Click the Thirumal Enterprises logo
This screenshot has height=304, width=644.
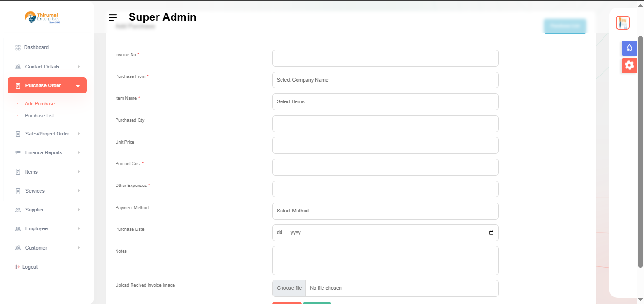(x=42, y=18)
